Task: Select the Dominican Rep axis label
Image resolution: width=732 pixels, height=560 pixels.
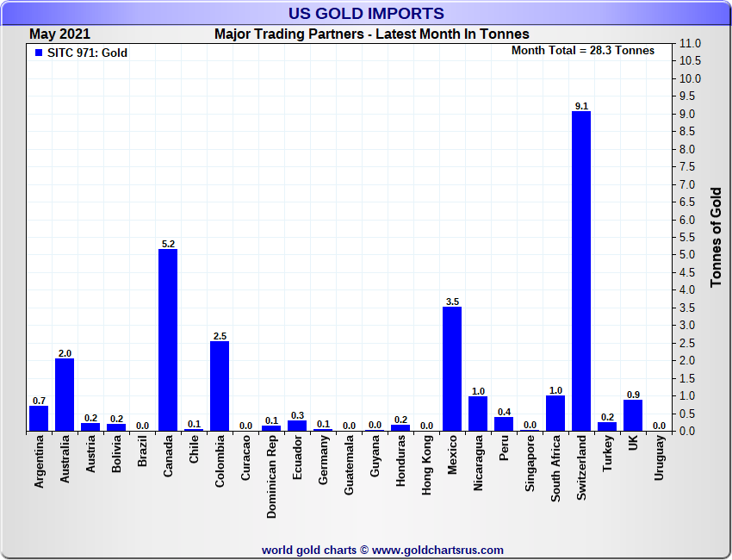Action: (x=272, y=475)
